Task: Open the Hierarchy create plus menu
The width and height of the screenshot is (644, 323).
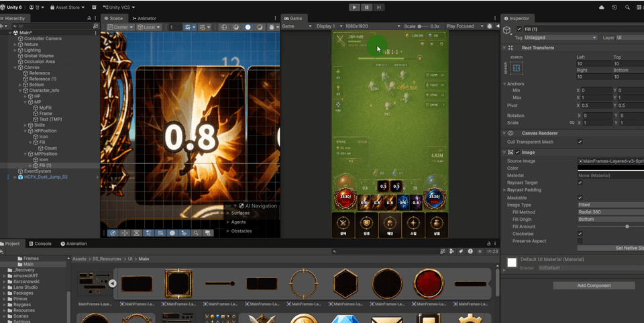Action: [3, 26]
